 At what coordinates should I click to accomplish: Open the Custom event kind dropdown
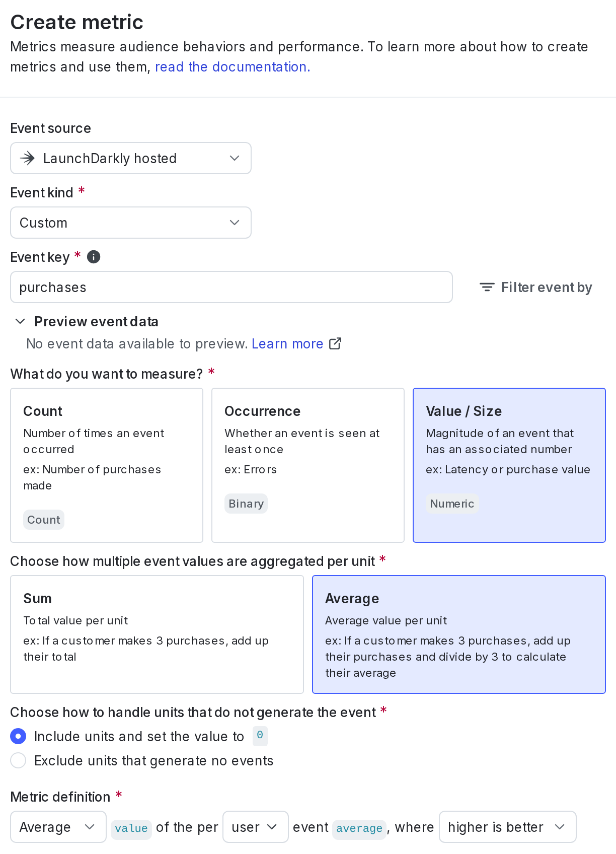131,223
